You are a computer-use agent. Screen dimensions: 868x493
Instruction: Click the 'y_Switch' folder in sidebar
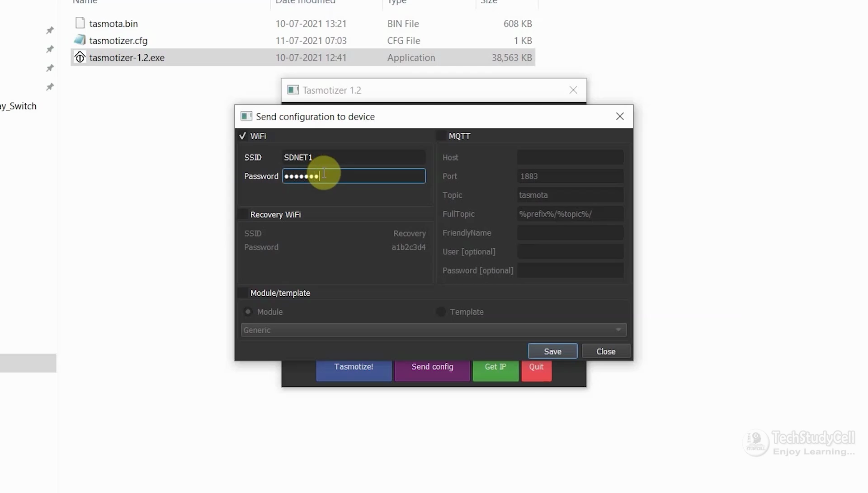coord(19,106)
